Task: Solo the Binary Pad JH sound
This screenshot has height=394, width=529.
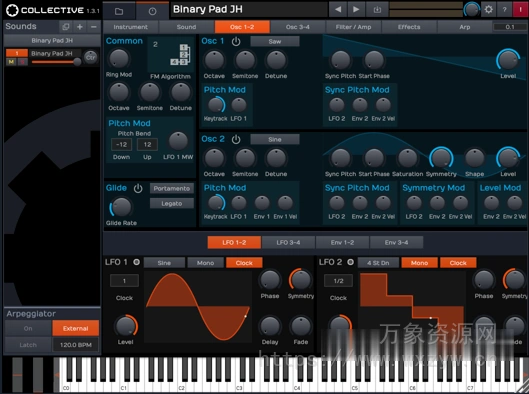Action: (x=22, y=61)
